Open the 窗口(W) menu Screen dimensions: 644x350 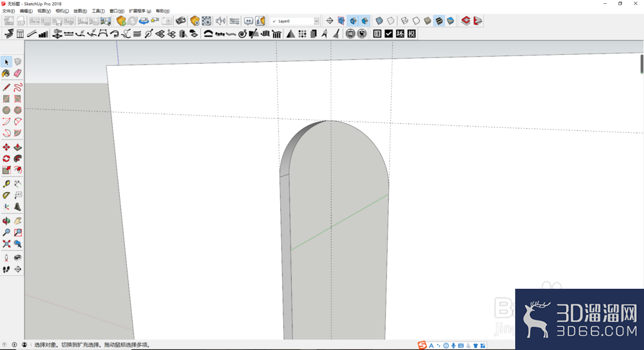click(117, 11)
